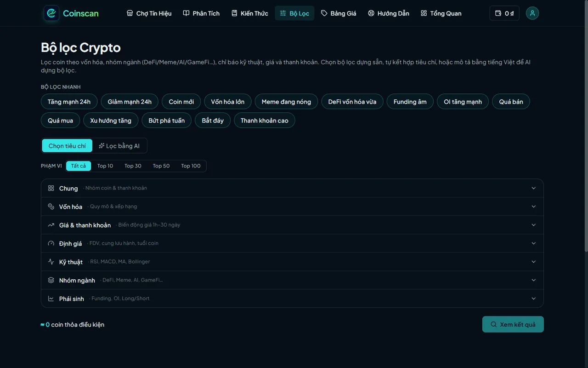Go to the Bảng Giá page
This screenshot has width=588, height=368.
pyautogui.click(x=339, y=13)
